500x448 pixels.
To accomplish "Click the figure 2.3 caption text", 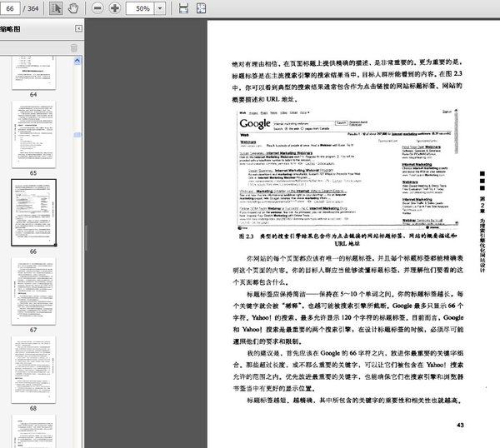I will tap(347, 240).
